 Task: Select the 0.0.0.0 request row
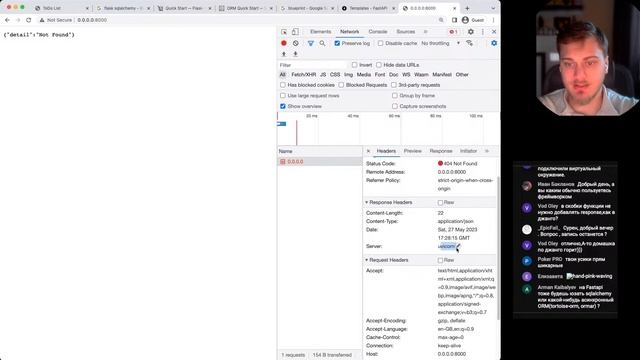click(x=320, y=162)
